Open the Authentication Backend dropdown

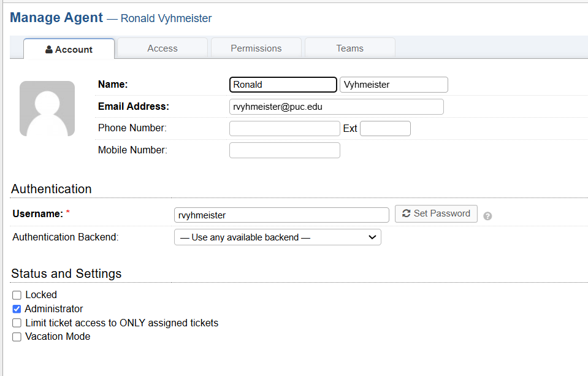(x=278, y=237)
